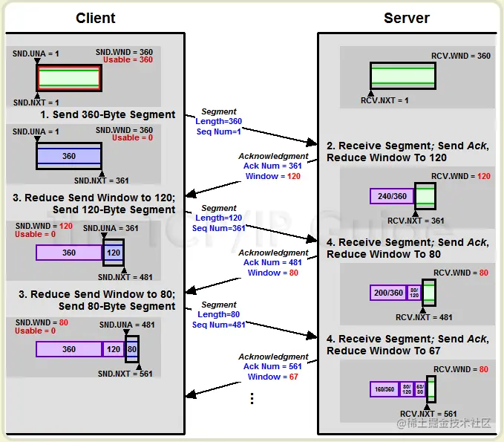Click the SND.UNA = 1 marker at top
The image size is (504, 442).
point(36,53)
